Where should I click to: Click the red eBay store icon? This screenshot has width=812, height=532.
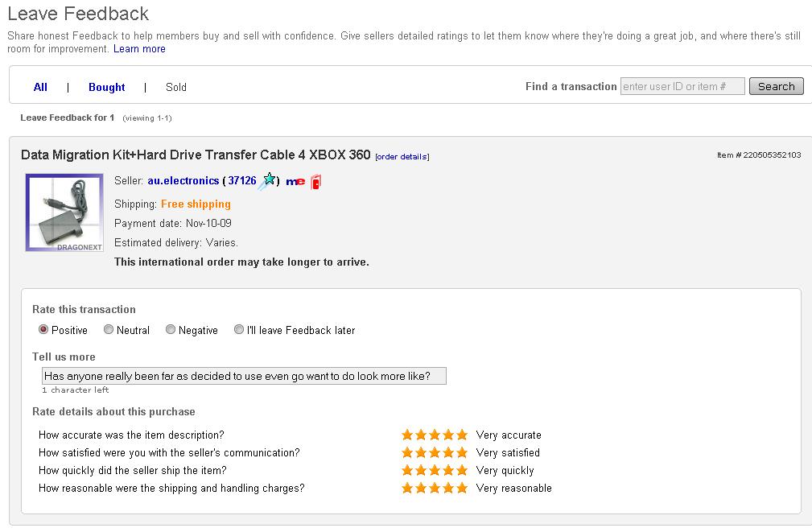(316, 182)
